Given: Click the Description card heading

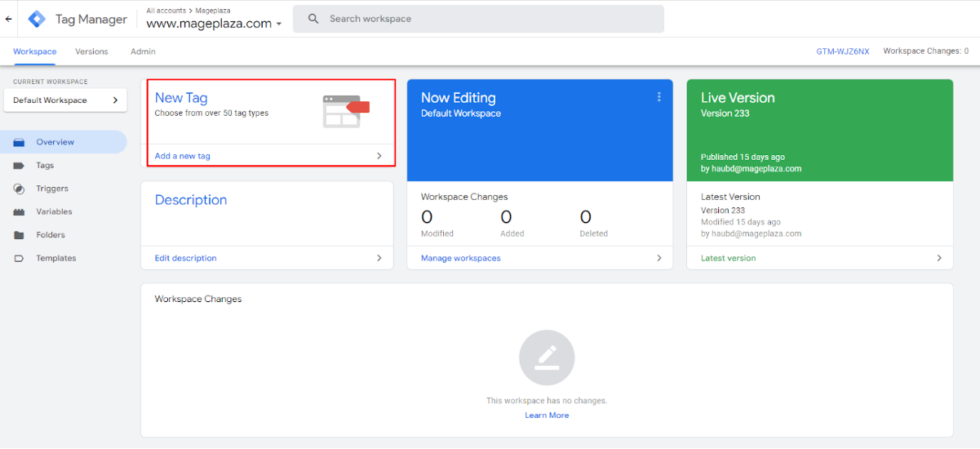Looking at the screenshot, I should click(x=191, y=200).
